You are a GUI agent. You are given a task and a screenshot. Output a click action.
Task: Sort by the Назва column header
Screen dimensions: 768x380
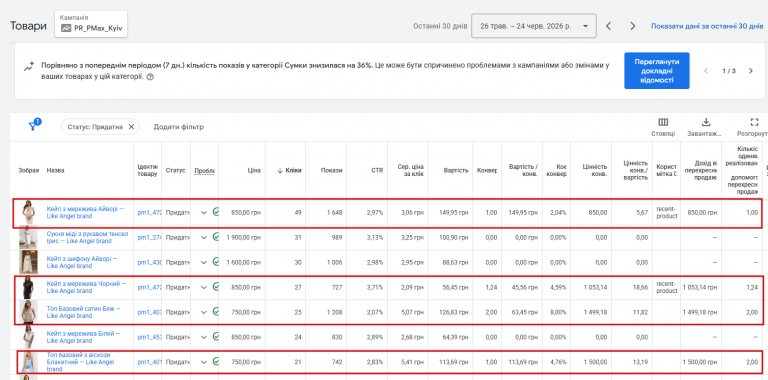(x=55, y=170)
